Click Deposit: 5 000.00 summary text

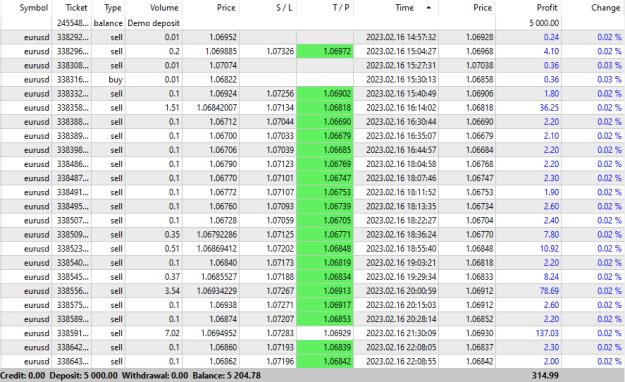83,376
